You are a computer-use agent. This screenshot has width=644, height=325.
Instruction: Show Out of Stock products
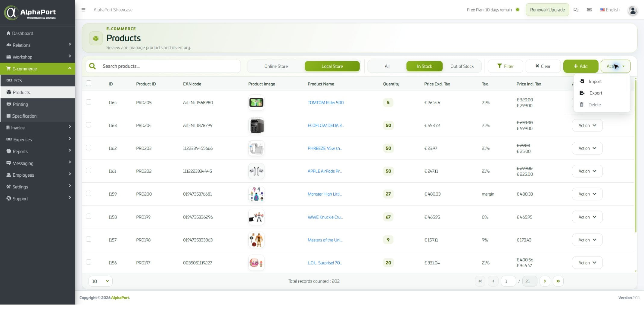[462, 66]
